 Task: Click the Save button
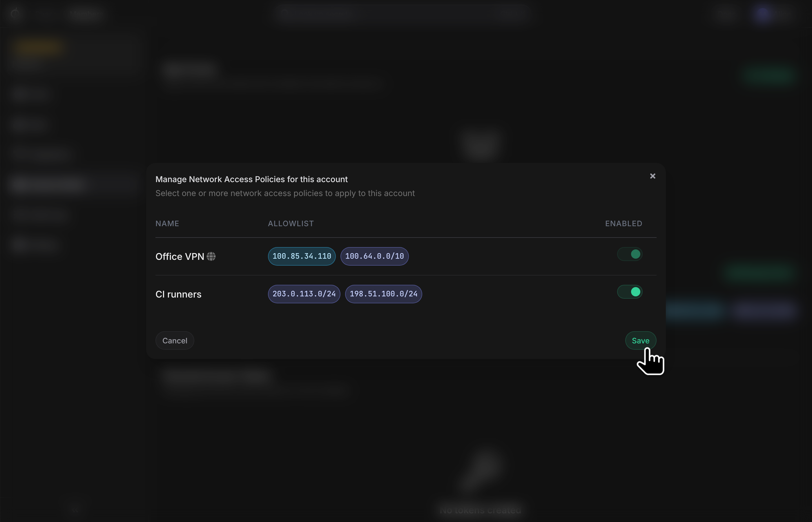click(641, 341)
